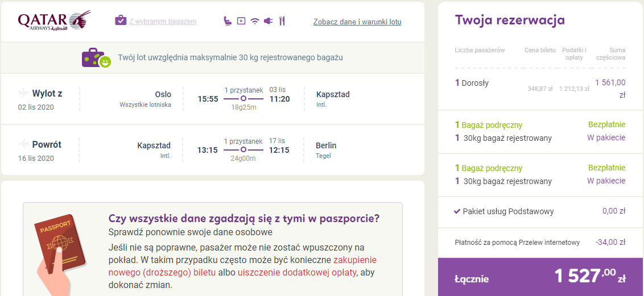This screenshot has height=296, width=644.
Task: Click the purple suitcase with smiley icon
Action: coord(97,58)
